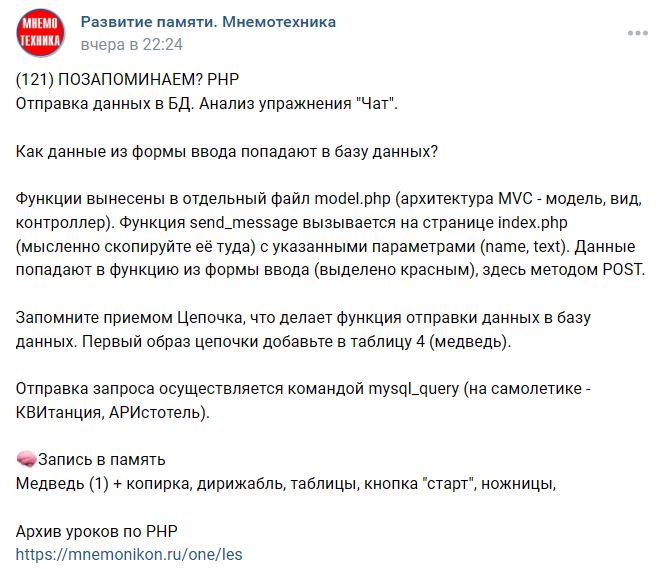Click the Мнемотехника red avatar logo
The height and width of the screenshot is (569, 663).
[x=40, y=33]
